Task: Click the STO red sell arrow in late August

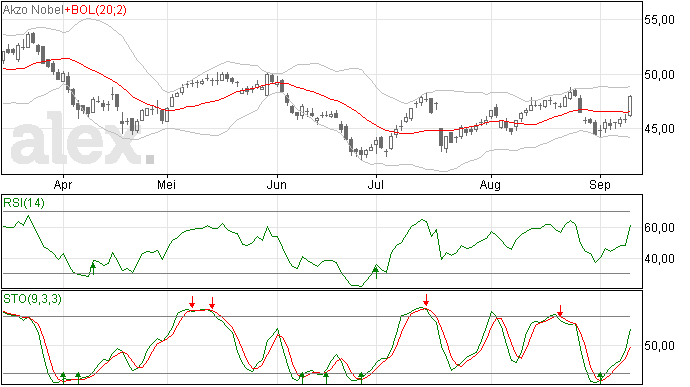Action: 560,310
